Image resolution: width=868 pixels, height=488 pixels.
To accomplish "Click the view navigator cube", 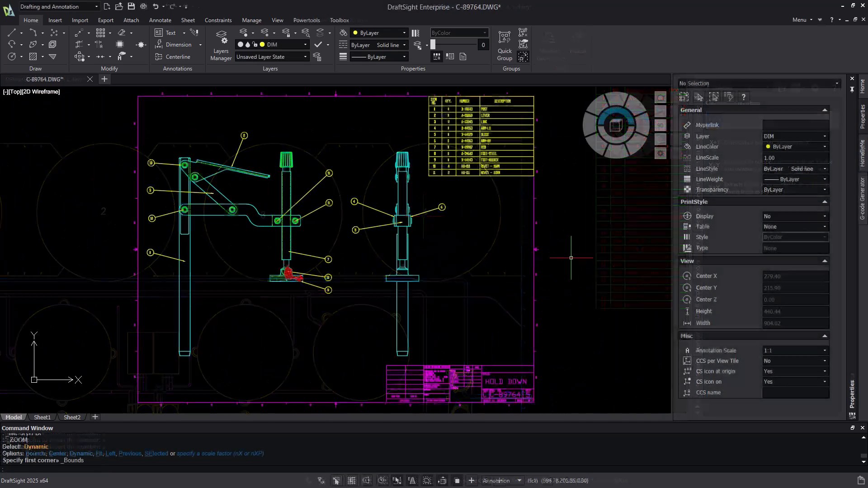I will pyautogui.click(x=616, y=125).
